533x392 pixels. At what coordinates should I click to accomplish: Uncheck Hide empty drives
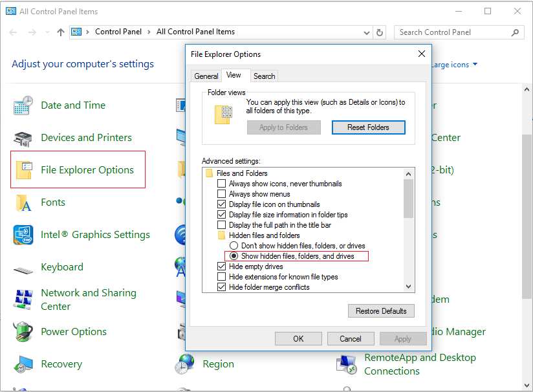(x=222, y=267)
